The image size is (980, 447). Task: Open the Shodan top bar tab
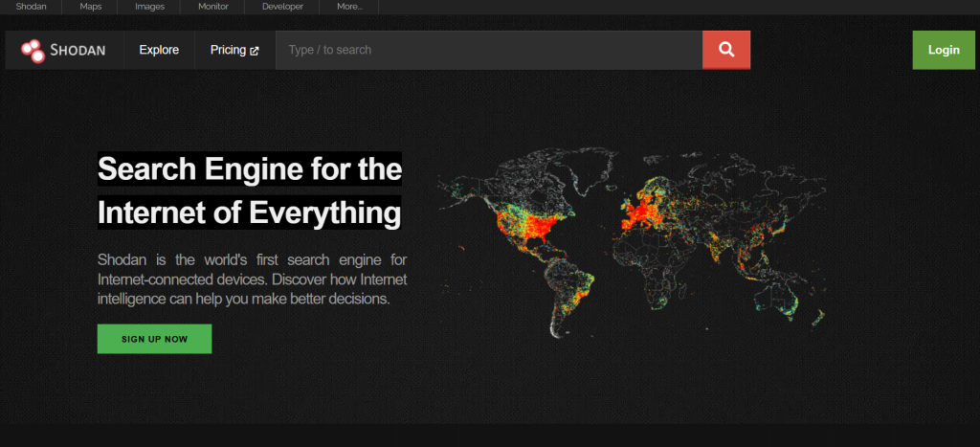32,7
